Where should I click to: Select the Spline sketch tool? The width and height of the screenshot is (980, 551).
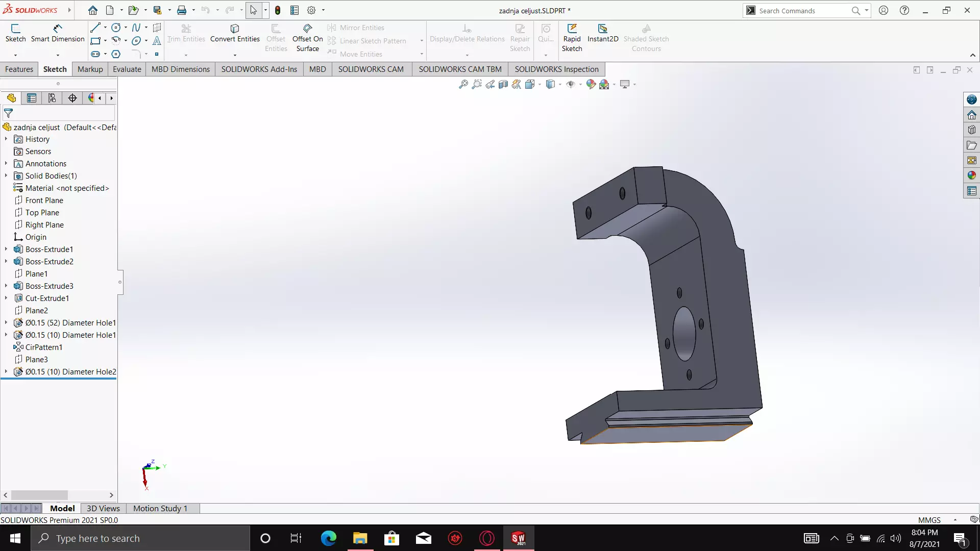point(136,28)
